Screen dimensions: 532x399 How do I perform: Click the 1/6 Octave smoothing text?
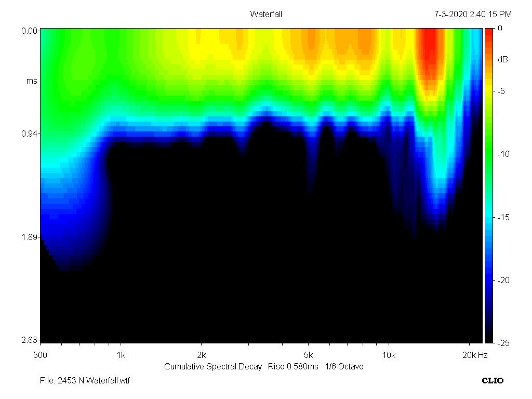tap(344, 367)
